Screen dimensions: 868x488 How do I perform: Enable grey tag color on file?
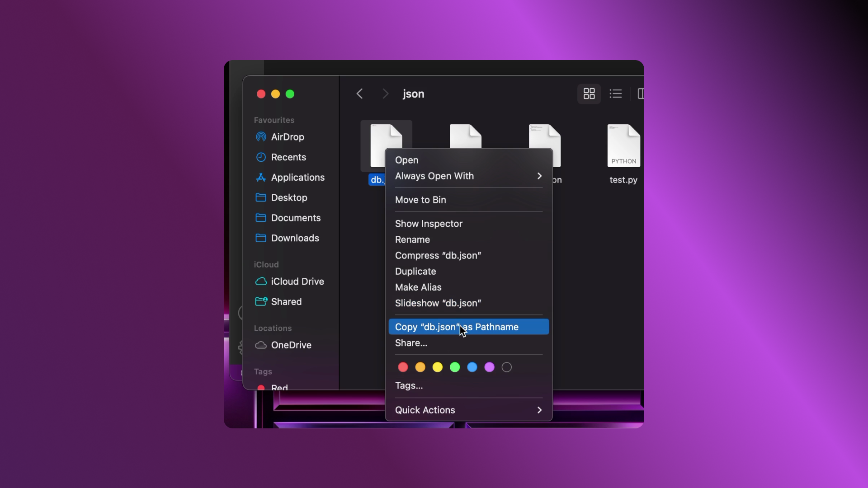pyautogui.click(x=506, y=367)
